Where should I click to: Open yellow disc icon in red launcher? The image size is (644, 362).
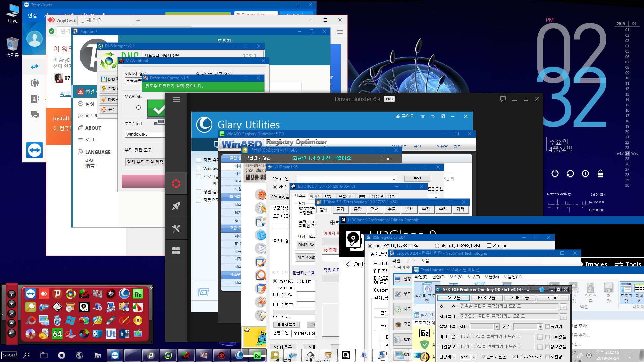(138, 320)
